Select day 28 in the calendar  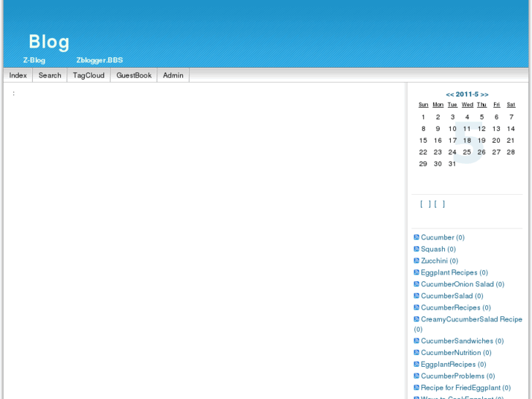[511, 152]
